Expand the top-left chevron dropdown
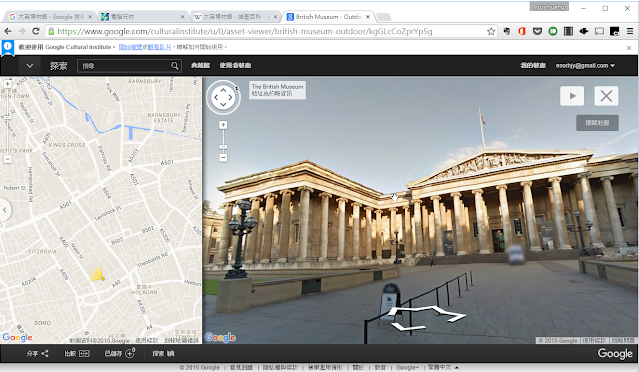 (x=29, y=66)
